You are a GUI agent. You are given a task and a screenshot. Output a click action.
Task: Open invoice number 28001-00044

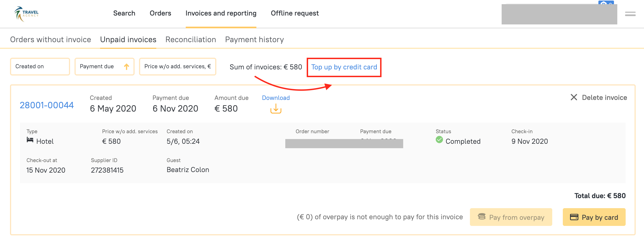[47, 105]
